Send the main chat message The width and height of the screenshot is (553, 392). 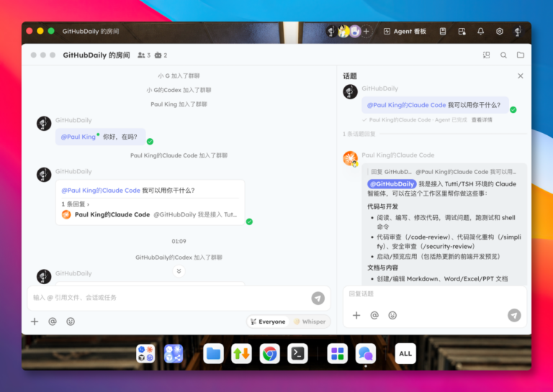[x=318, y=298]
